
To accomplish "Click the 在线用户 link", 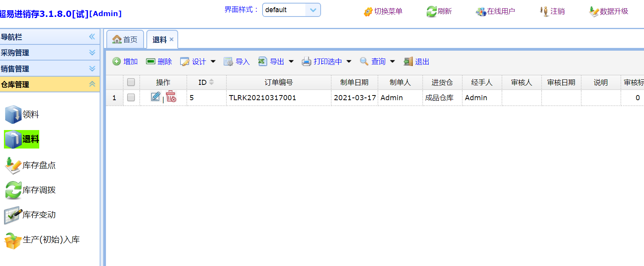I will click(x=496, y=11).
